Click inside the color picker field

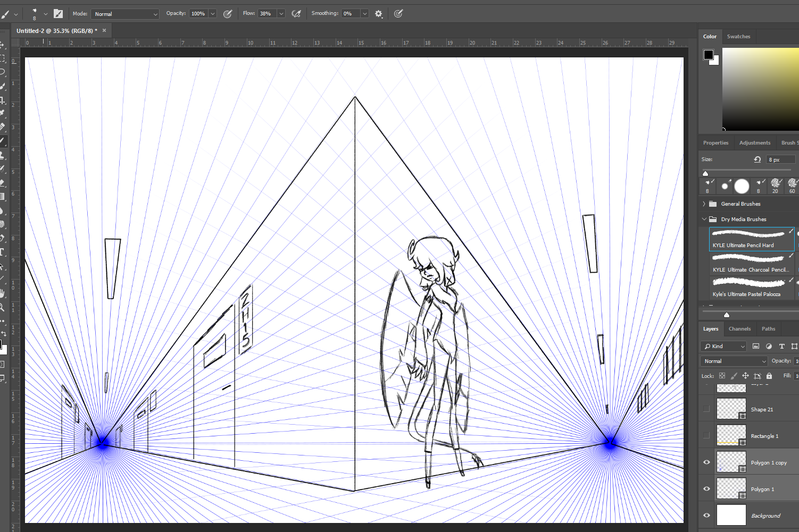[760, 89]
